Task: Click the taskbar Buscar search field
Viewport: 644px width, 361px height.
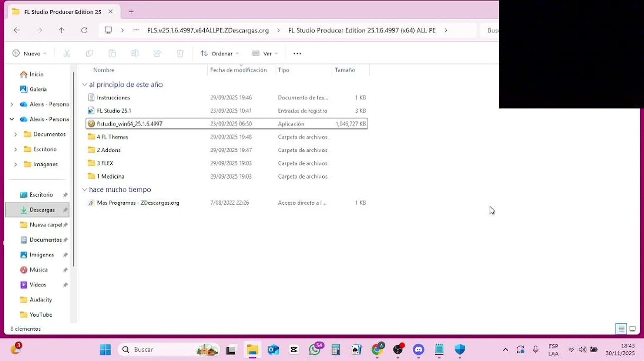Action: pyautogui.click(x=170, y=349)
